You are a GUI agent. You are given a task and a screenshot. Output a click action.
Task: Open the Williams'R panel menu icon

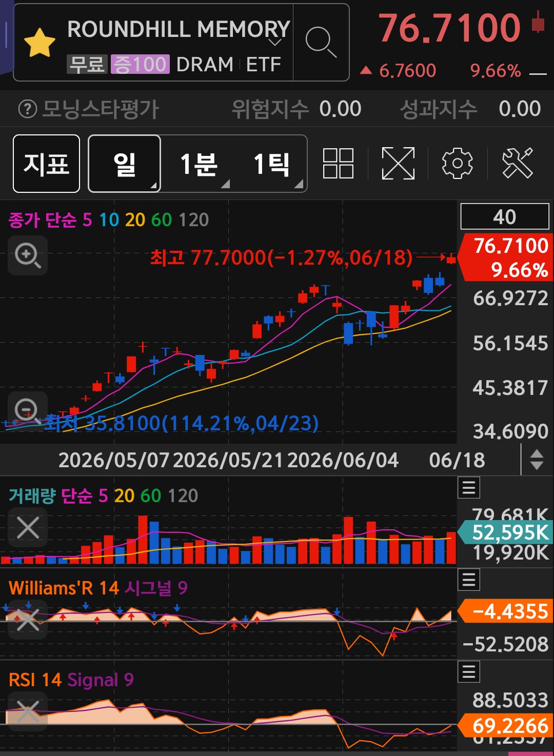(469, 580)
